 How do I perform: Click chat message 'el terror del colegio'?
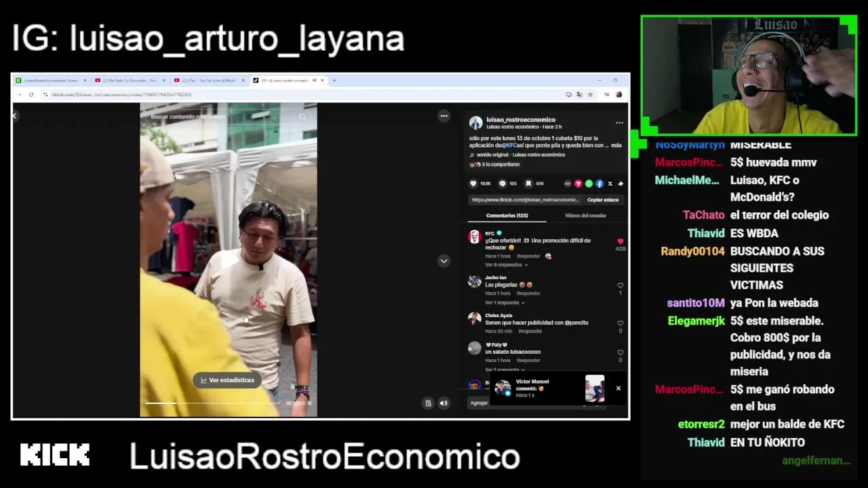pos(779,215)
